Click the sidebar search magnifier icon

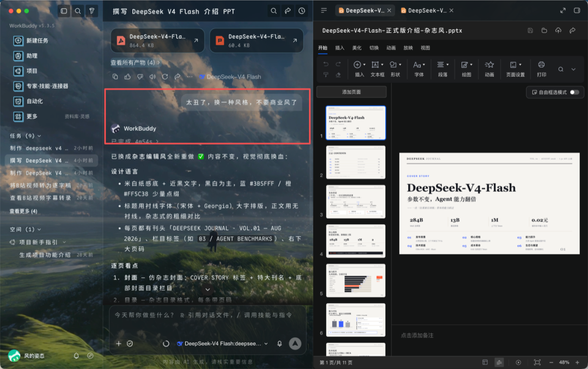click(78, 11)
